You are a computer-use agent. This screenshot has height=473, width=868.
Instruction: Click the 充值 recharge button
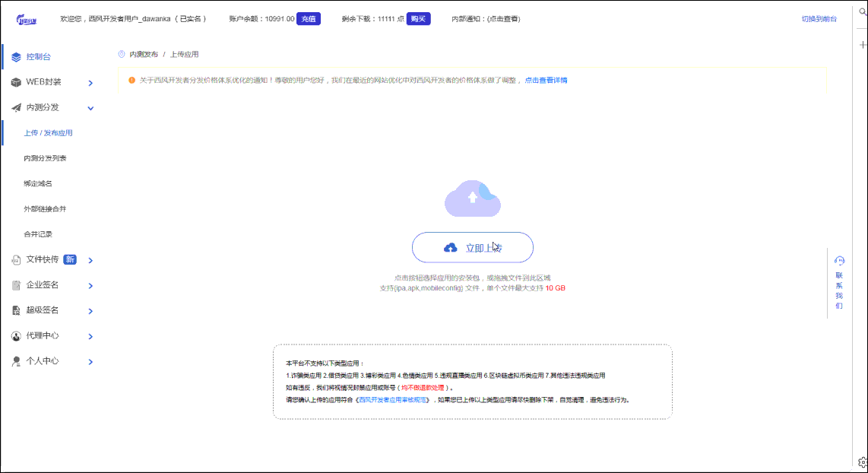pos(307,18)
